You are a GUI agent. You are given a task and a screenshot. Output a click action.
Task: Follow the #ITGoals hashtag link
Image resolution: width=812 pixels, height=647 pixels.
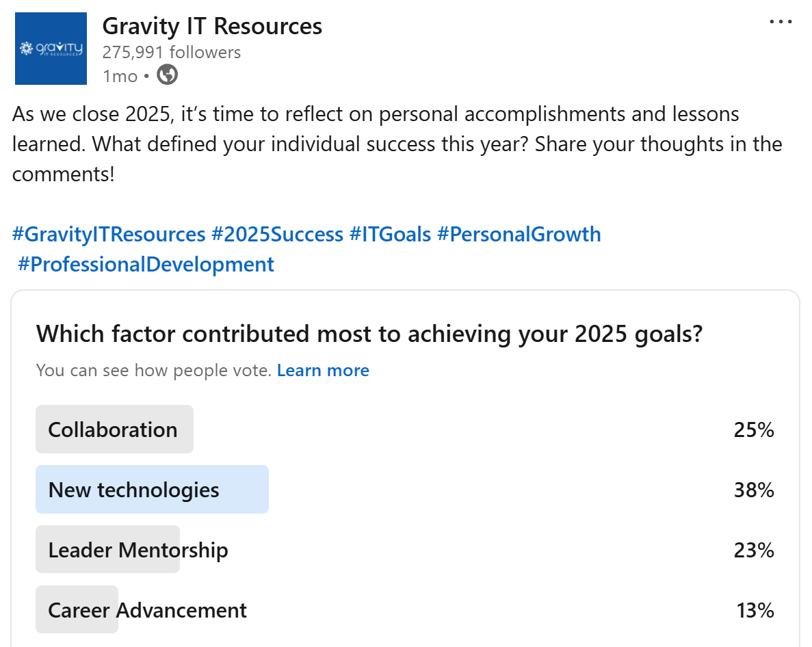coord(390,235)
